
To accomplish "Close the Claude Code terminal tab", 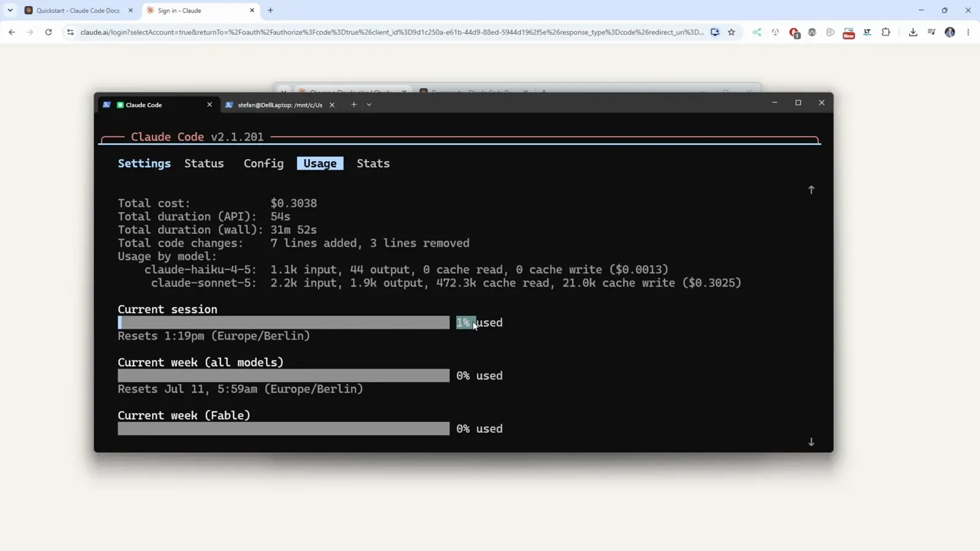I will point(209,105).
